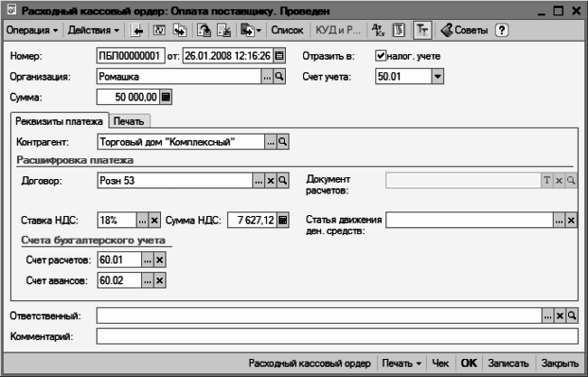Click the Договор selection ellipsis button
Viewport: 588px width, 377px height.
pos(259,181)
